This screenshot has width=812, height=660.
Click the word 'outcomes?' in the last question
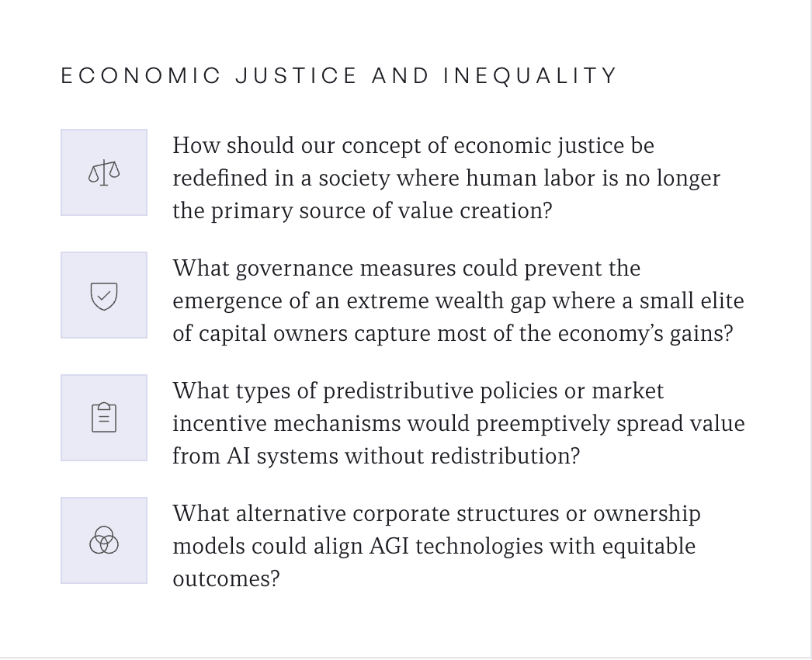tap(225, 578)
